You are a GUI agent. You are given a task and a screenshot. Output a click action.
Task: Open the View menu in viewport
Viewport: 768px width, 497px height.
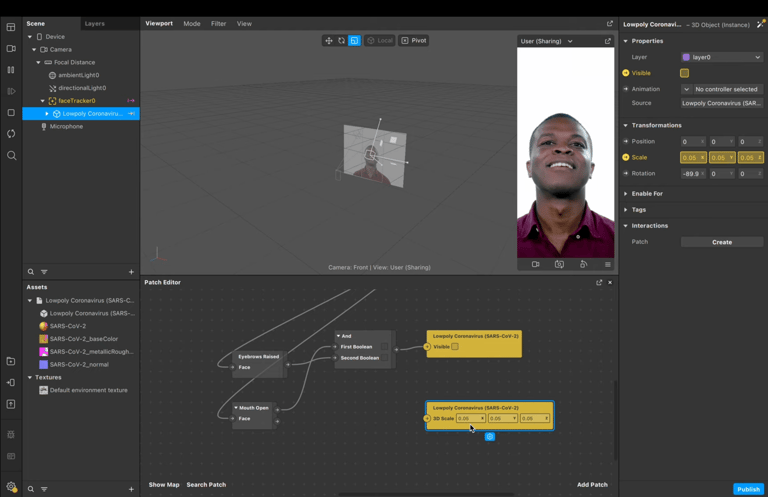(x=244, y=24)
